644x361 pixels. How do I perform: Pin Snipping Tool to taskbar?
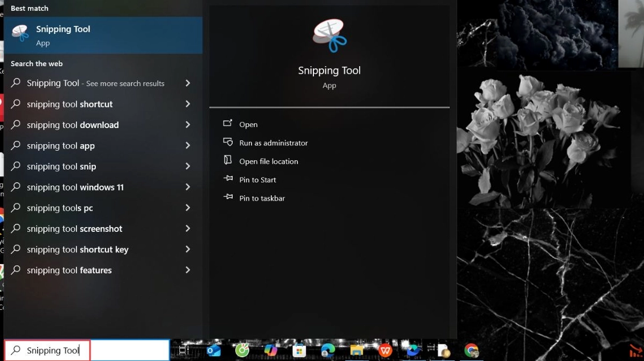262,198
